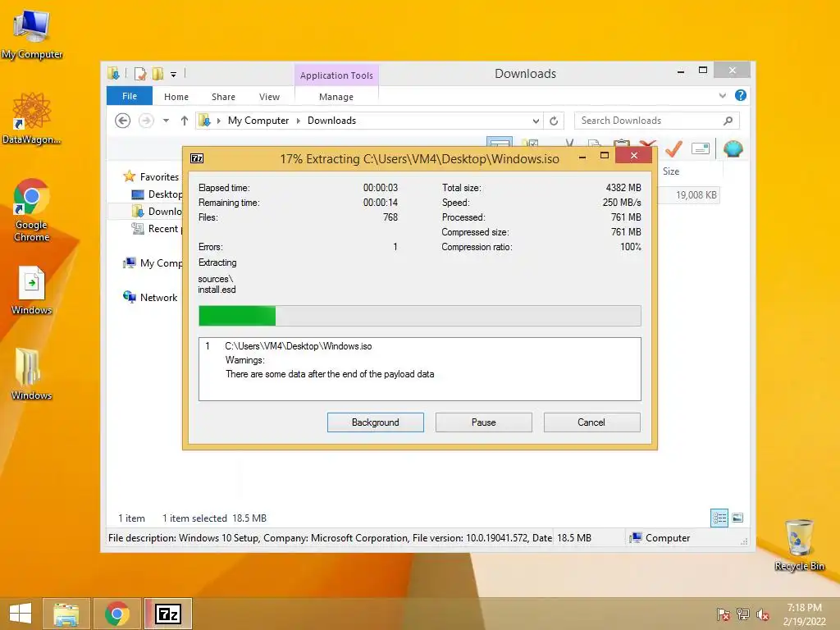The height and width of the screenshot is (630, 840).
Task: Expand the address bar history dropdown
Action: [536, 121]
